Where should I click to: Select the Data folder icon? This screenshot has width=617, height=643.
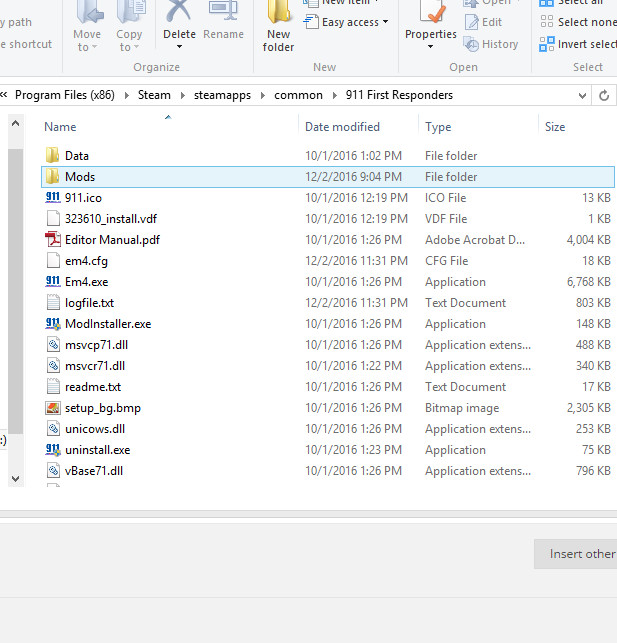click(52, 155)
